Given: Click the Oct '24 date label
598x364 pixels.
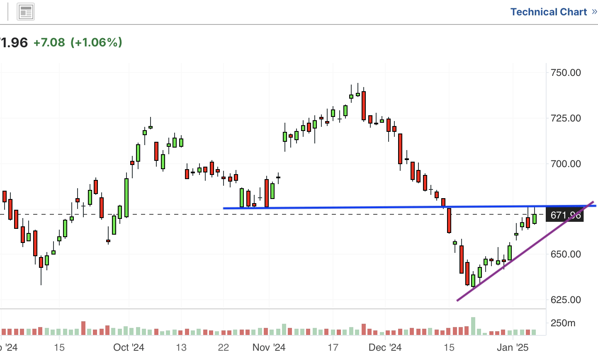Looking at the screenshot, I should point(129,347).
